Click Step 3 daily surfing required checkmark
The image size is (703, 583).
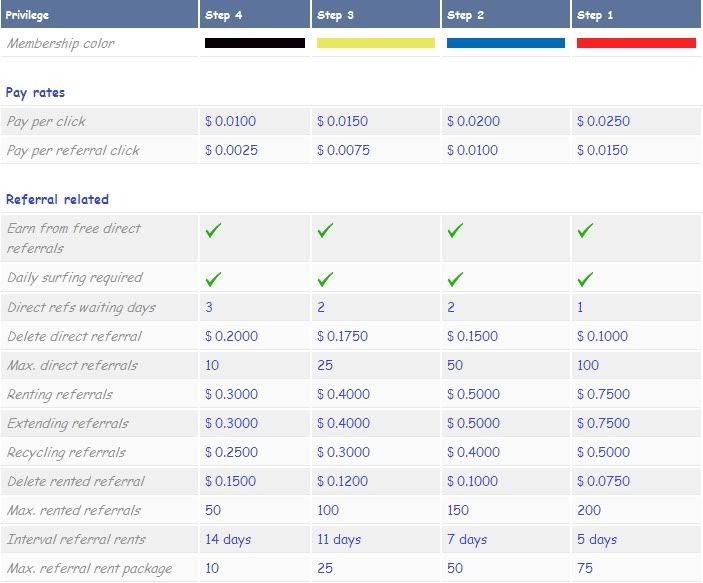[x=325, y=278]
